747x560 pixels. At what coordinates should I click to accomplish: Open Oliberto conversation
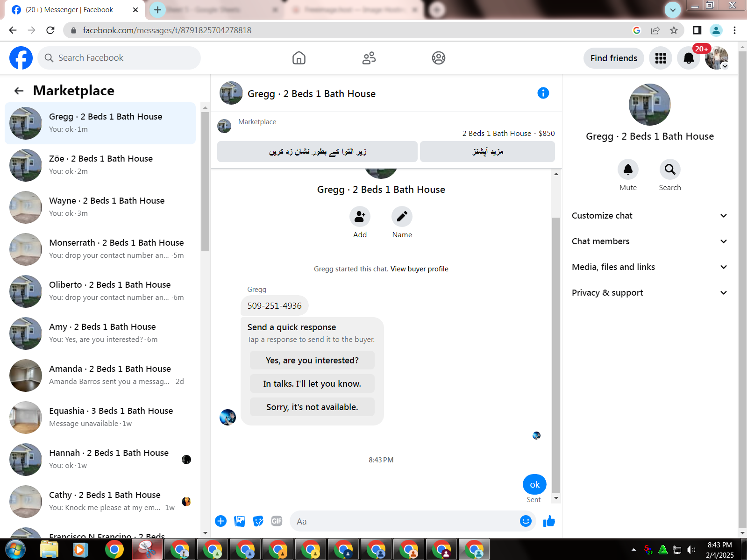100,291
